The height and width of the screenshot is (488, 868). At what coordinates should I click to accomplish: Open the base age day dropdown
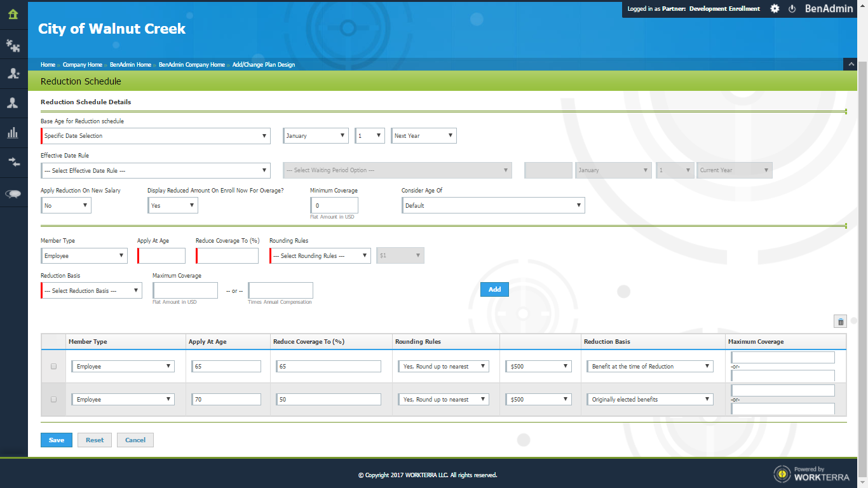[x=370, y=136]
